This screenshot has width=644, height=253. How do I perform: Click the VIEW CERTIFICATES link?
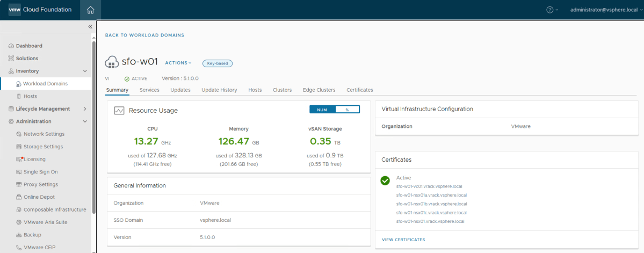403,240
